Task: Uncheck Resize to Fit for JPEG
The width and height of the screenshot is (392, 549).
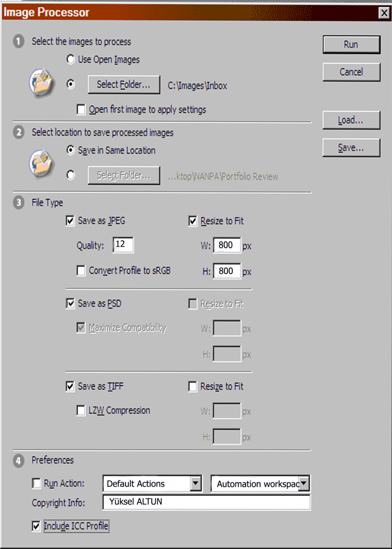Action: pyautogui.click(x=192, y=221)
